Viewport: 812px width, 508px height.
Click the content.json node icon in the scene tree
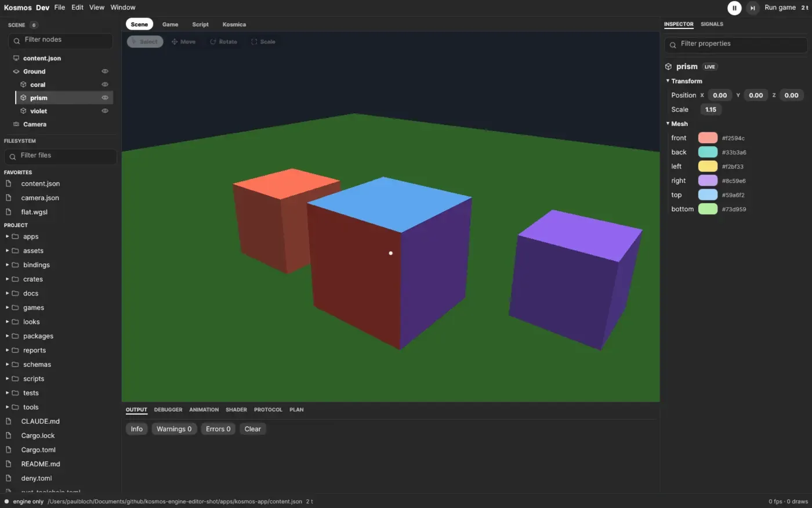16,58
